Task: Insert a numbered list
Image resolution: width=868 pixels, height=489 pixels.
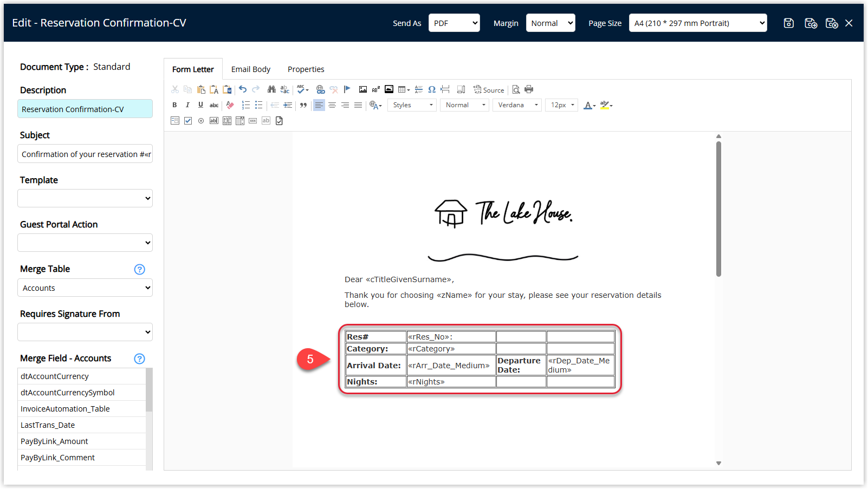Action: coord(245,105)
